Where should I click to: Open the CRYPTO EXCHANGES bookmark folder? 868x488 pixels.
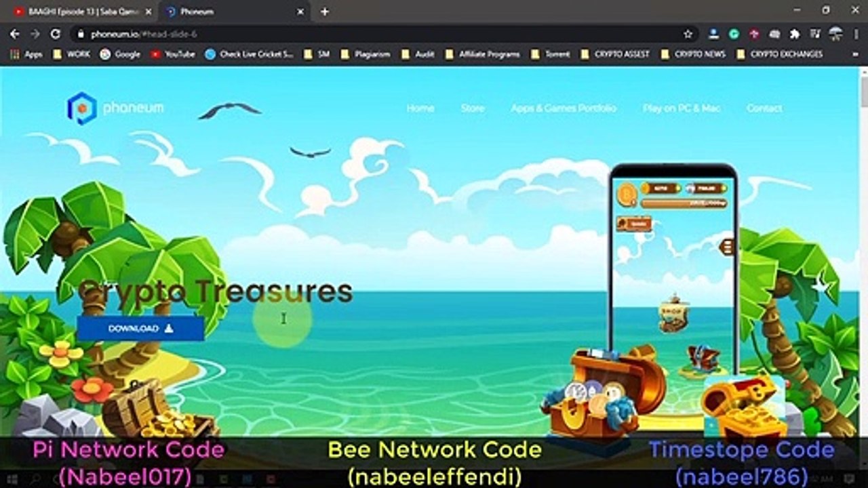click(779, 54)
